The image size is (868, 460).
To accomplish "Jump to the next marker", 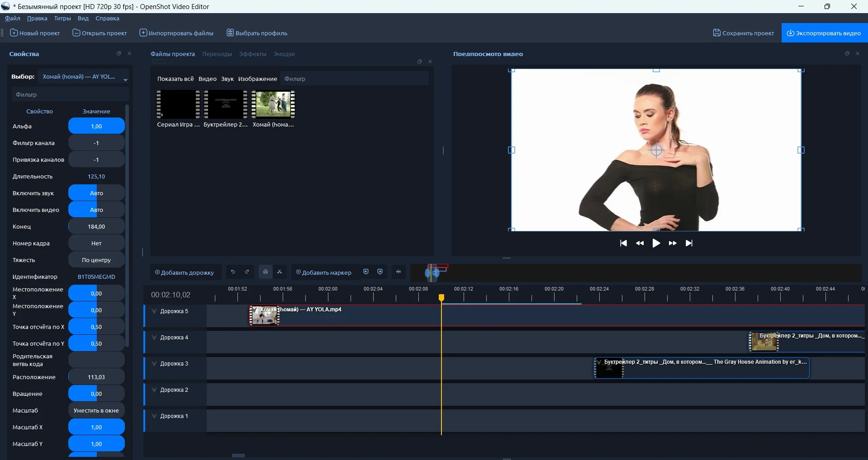I will (380, 272).
